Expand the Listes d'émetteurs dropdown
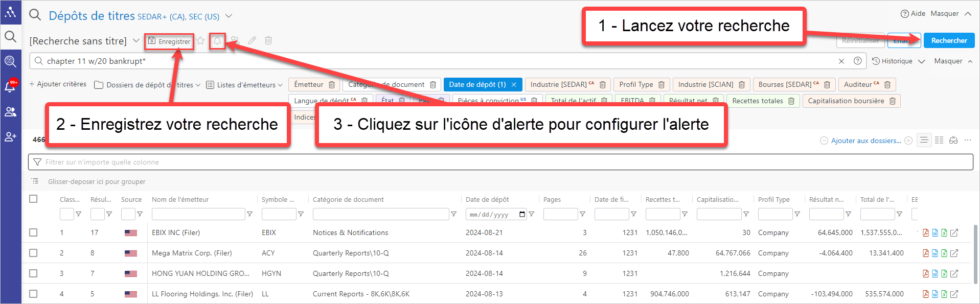The height and width of the screenshot is (304, 980). [x=244, y=85]
